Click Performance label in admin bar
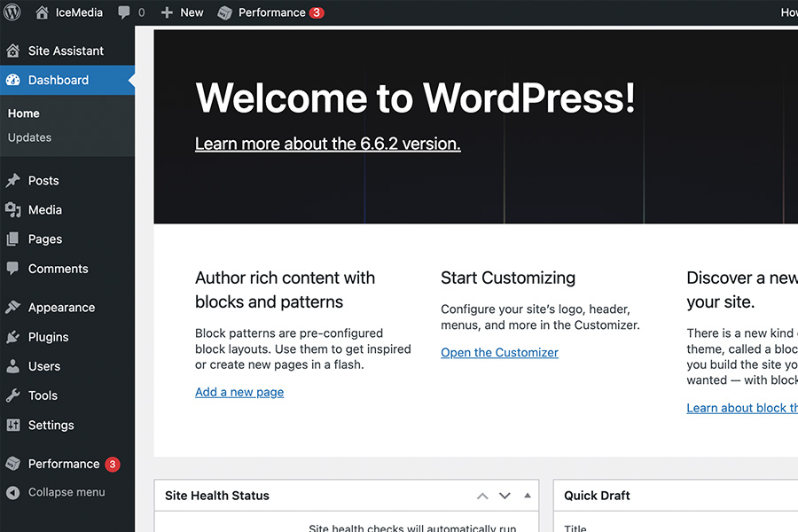The width and height of the screenshot is (798, 532). pos(272,12)
